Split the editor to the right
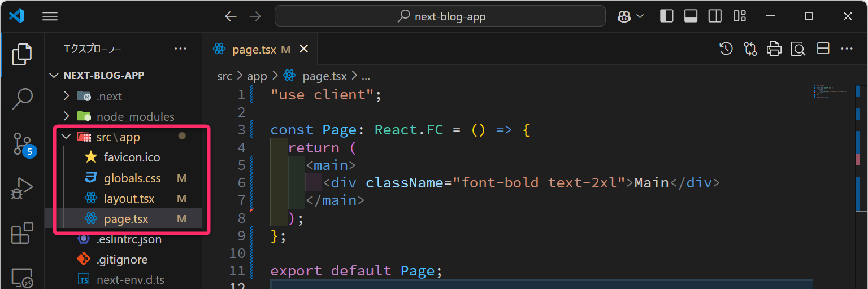The height and width of the screenshot is (289, 868). (823, 49)
